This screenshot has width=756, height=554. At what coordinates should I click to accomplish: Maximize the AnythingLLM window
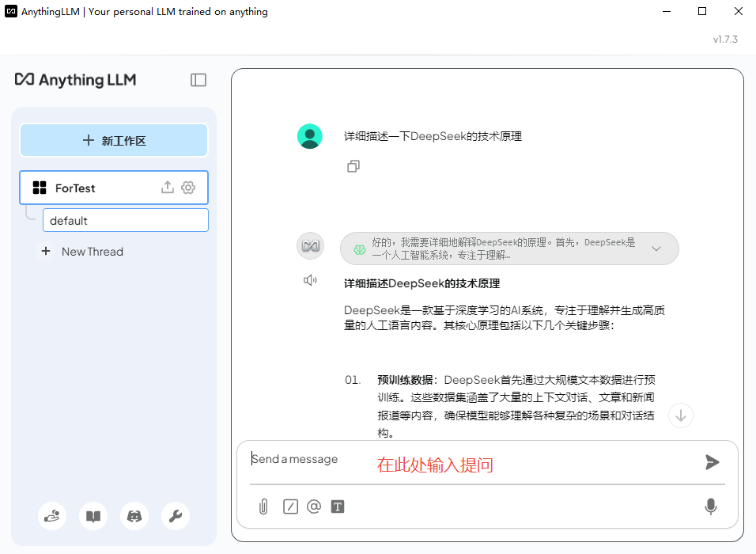pyautogui.click(x=702, y=11)
